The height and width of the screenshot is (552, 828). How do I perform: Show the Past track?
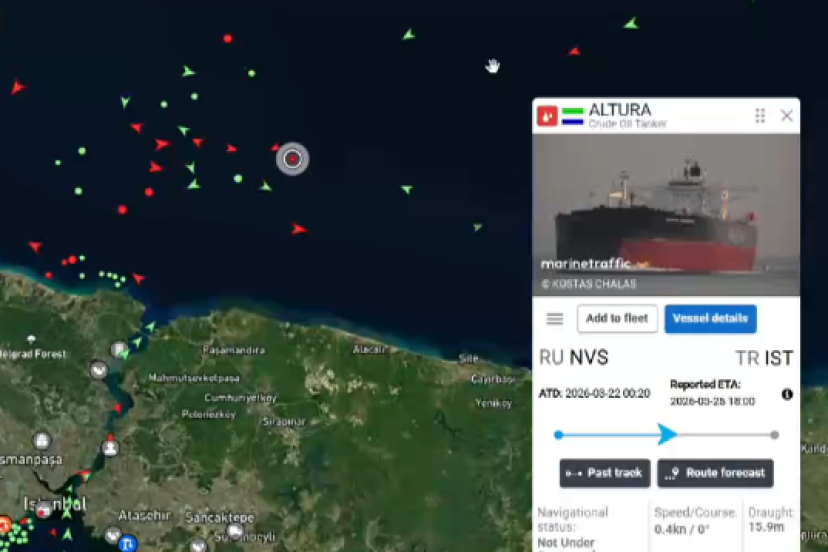(605, 473)
